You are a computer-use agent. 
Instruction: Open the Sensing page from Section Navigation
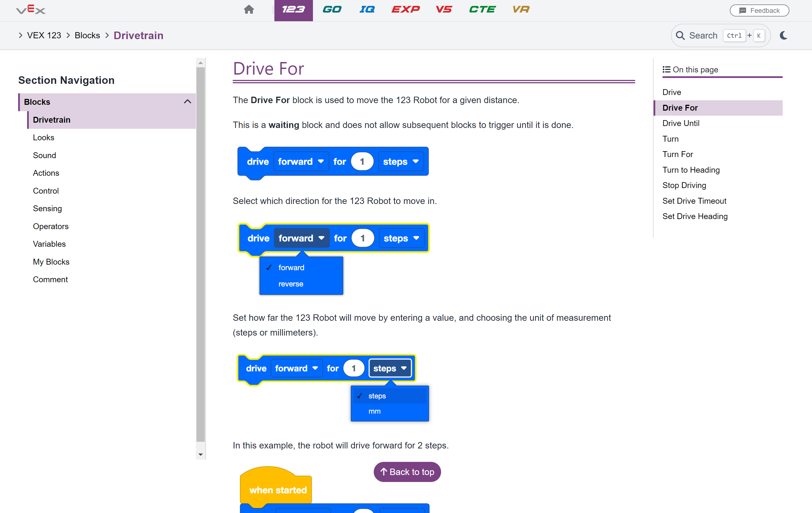click(47, 208)
